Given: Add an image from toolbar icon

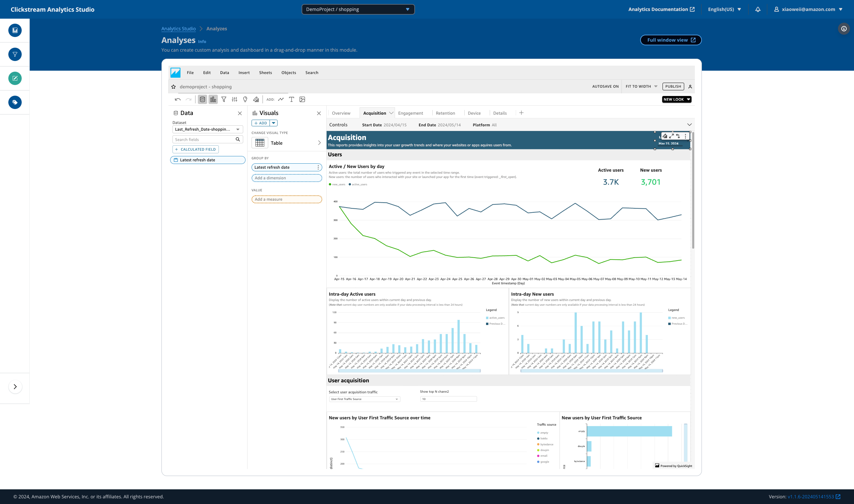Looking at the screenshot, I should pos(302,100).
